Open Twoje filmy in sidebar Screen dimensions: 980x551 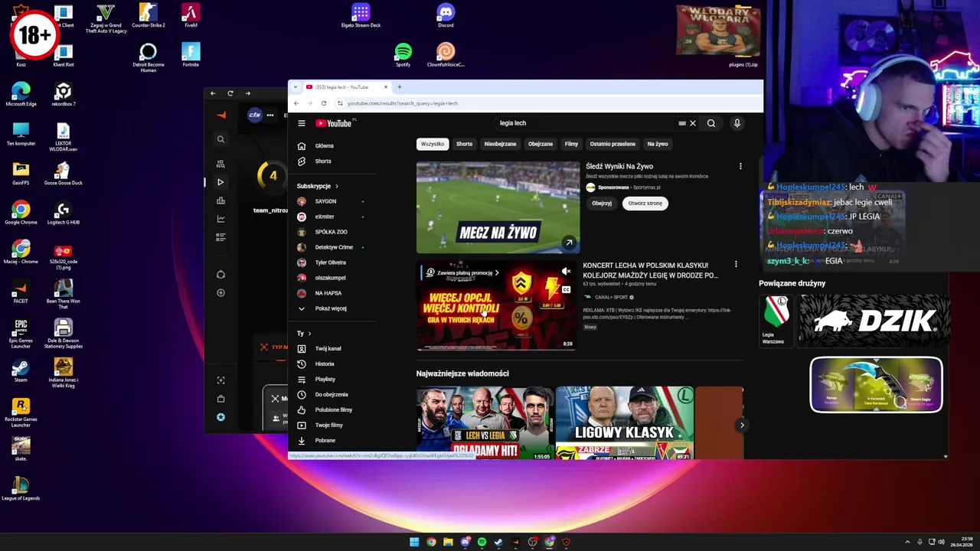(x=329, y=425)
